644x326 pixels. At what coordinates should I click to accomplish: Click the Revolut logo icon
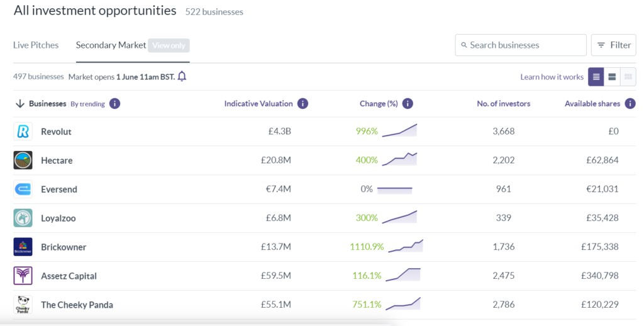(x=23, y=132)
